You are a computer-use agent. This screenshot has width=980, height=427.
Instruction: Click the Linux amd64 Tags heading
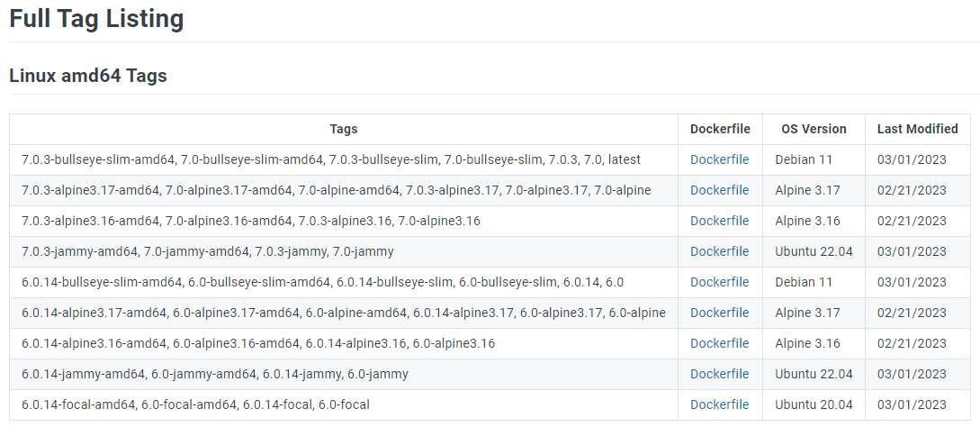88,76
